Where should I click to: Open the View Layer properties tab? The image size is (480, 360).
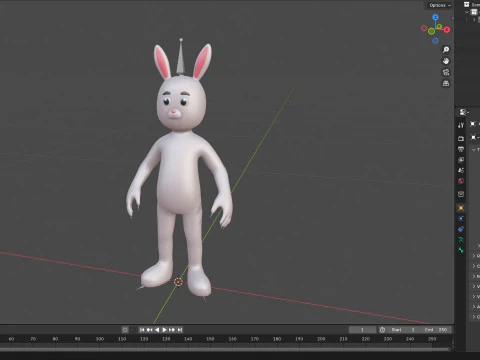[x=461, y=160]
